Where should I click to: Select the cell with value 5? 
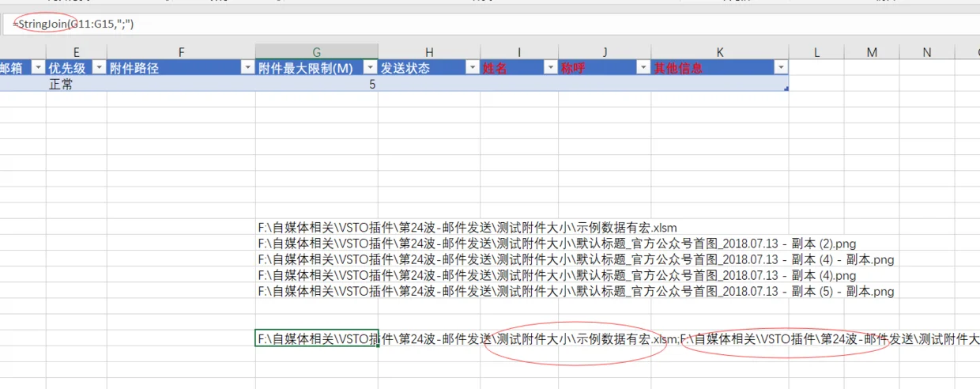pos(317,84)
